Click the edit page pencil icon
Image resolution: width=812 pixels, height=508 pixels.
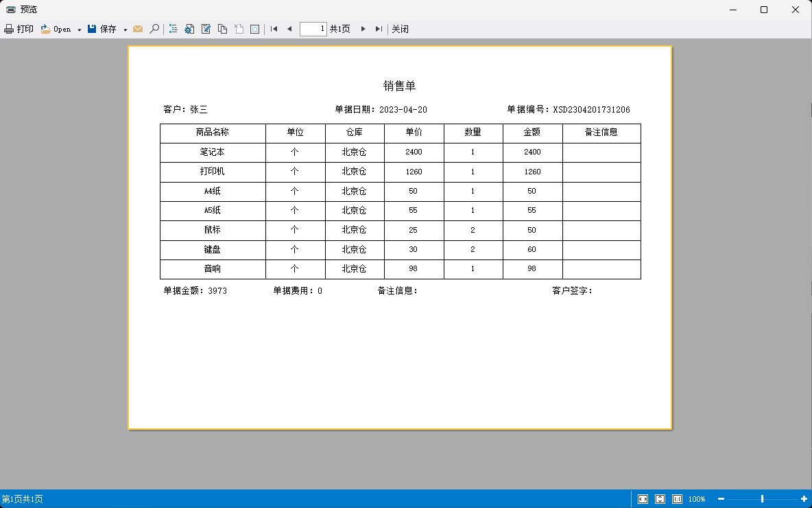(206, 29)
